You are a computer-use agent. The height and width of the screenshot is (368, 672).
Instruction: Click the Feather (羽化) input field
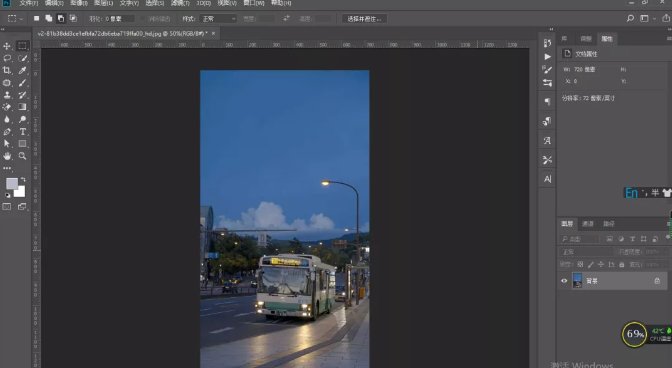[x=120, y=19]
